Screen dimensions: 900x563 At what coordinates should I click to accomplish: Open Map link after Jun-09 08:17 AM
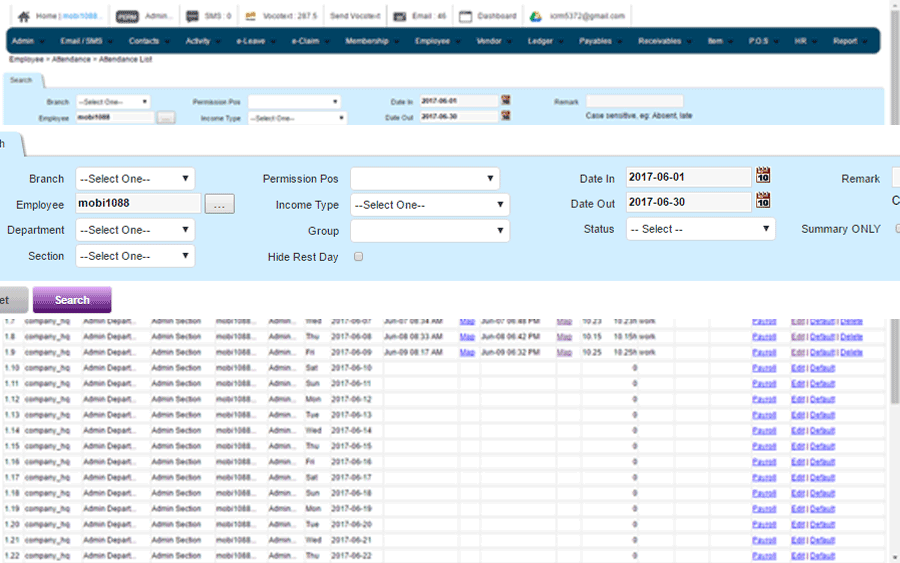[467, 352]
